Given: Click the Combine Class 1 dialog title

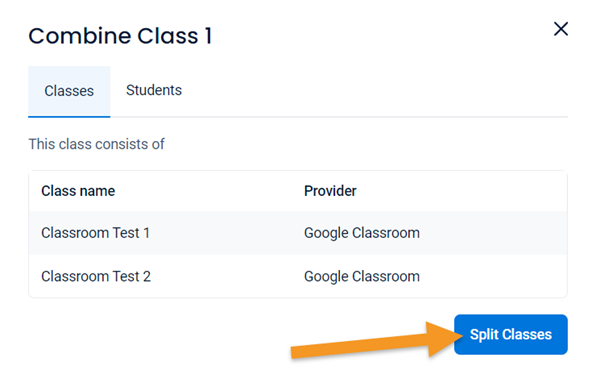Looking at the screenshot, I should pyautogui.click(x=120, y=36).
